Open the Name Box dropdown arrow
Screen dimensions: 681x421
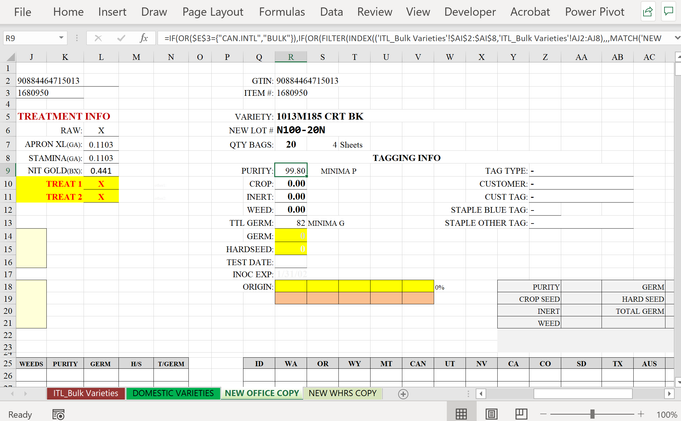point(61,38)
